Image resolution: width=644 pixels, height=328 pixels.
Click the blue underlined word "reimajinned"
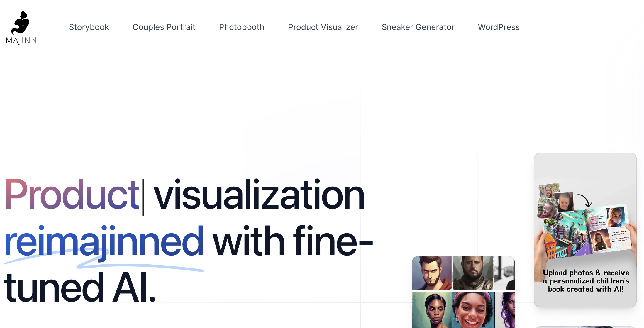tap(104, 242)
